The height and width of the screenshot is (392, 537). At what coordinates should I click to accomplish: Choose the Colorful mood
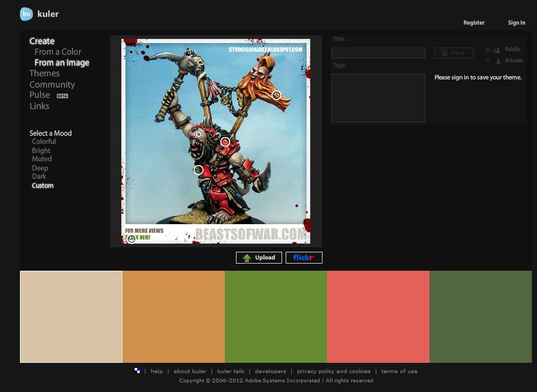tap(44, 142)
